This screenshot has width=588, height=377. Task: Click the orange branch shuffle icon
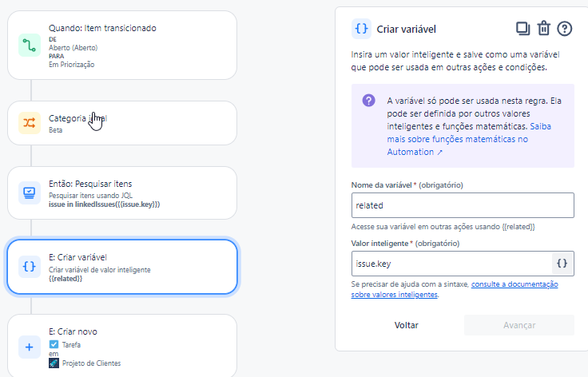(x=30, y=123)
